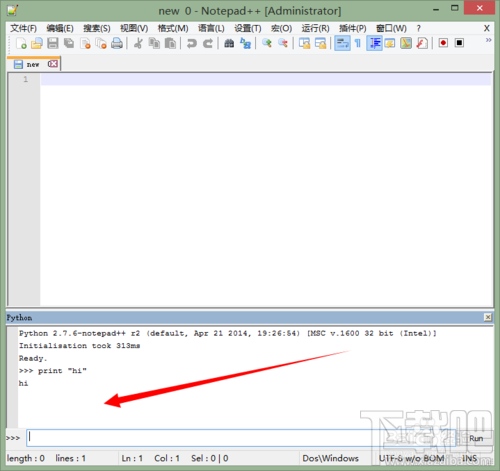
Task: Click 'Ln : 1' in the status bar
Action: tap(132, 458)
